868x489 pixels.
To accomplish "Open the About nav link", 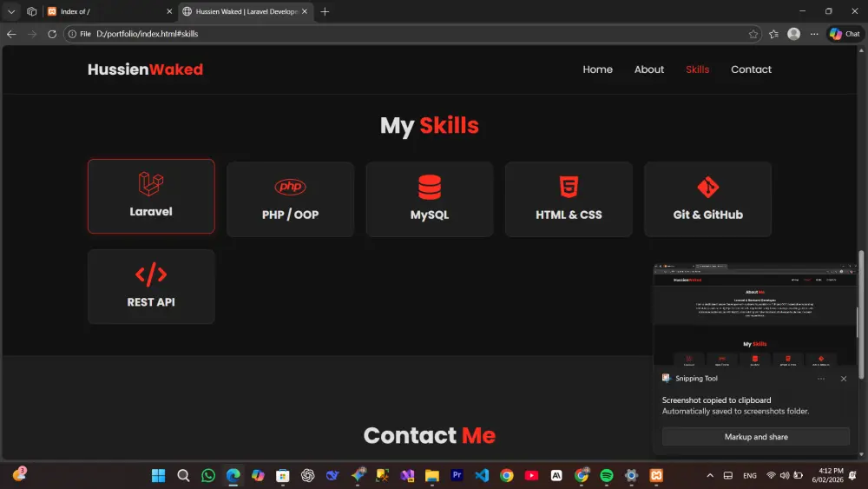I will [x=648, y=69].
